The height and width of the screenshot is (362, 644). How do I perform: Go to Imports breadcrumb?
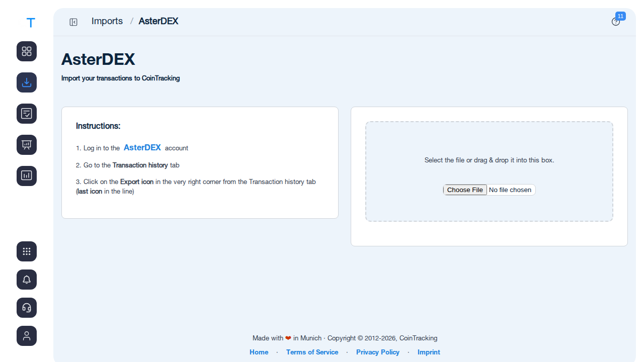(x=107, y=21)
